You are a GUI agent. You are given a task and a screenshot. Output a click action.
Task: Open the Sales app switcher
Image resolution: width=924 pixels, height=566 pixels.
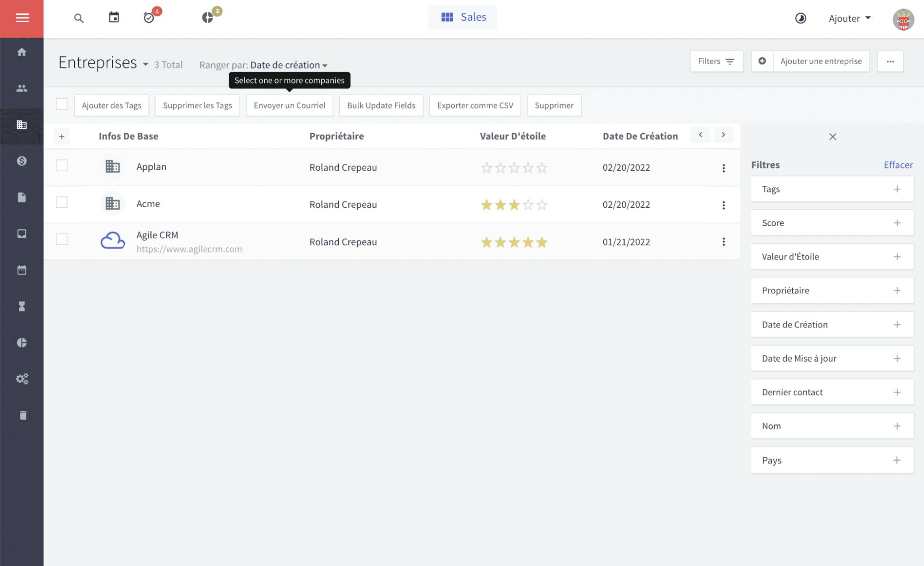463,18
